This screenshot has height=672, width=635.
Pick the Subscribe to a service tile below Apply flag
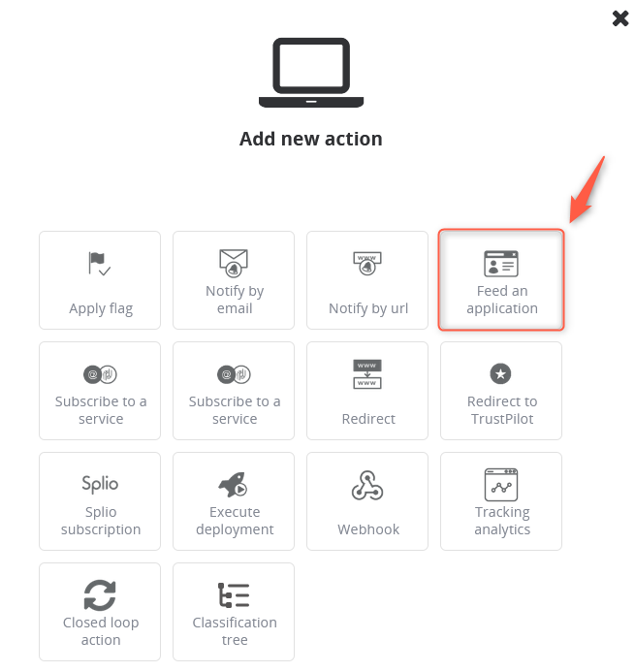click(100, 391)
